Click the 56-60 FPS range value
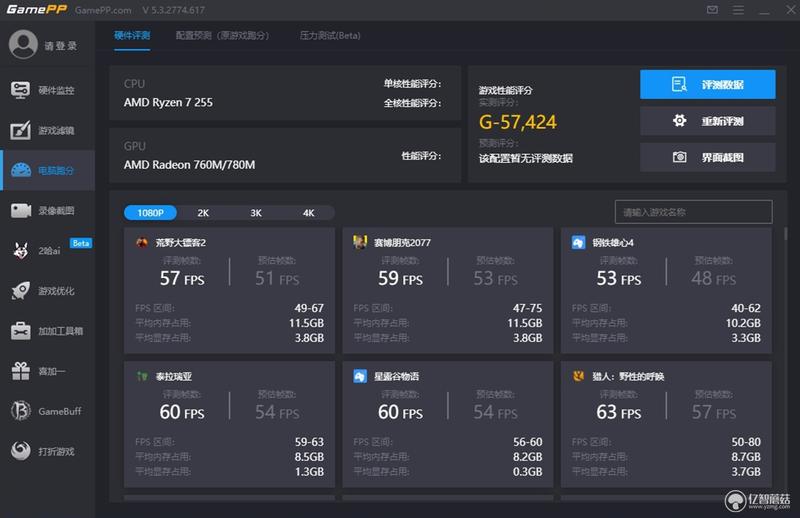The width and height of the screenshot is (800, 518). click(x=528, y=442)
